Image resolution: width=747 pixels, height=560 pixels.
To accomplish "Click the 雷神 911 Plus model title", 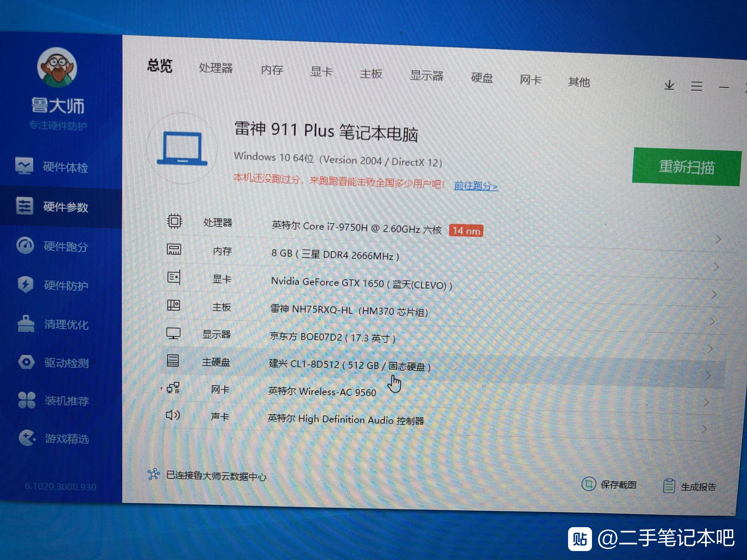I will pyautogui.click(x=326, y=131).
